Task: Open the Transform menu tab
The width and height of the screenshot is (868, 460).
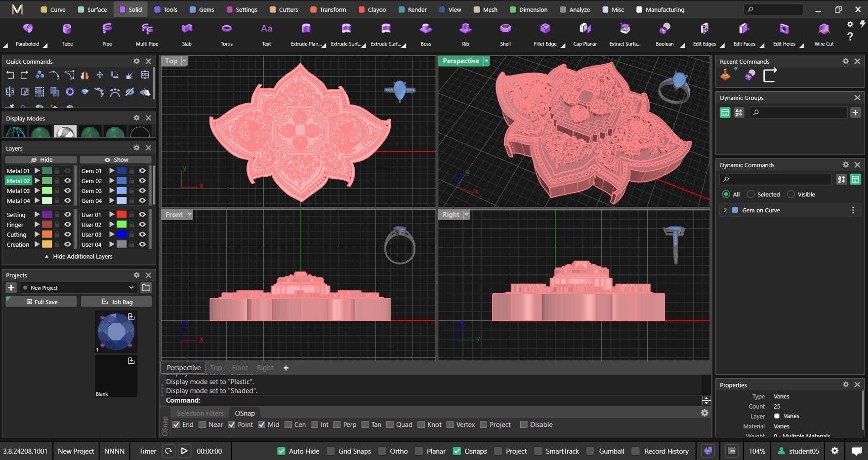Action: (328, 9)
